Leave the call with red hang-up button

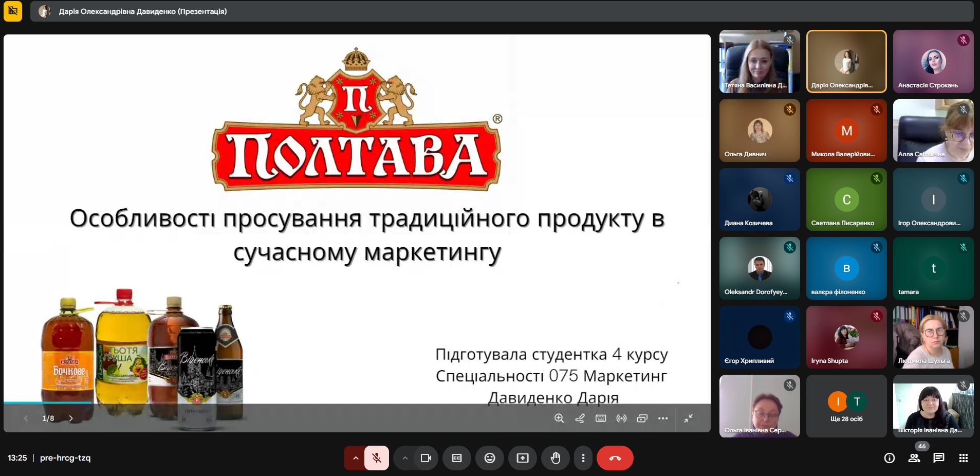click(x=615, y=458)
